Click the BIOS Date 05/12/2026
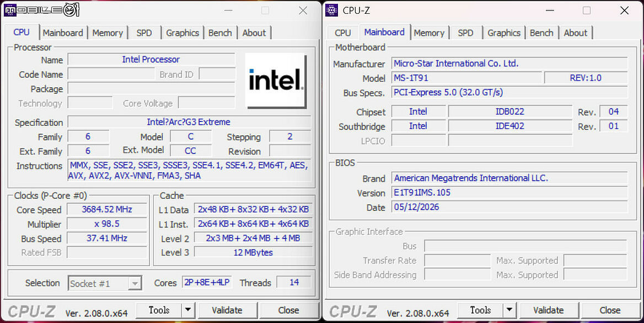The image size is (644, 323). tap(509, 207)
